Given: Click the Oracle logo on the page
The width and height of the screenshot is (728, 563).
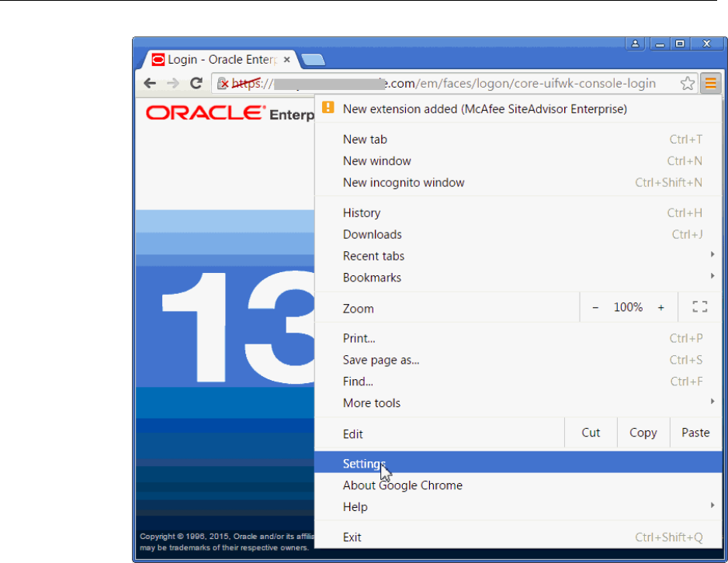Looking at the screenshot, I should (x=206, y=112).
